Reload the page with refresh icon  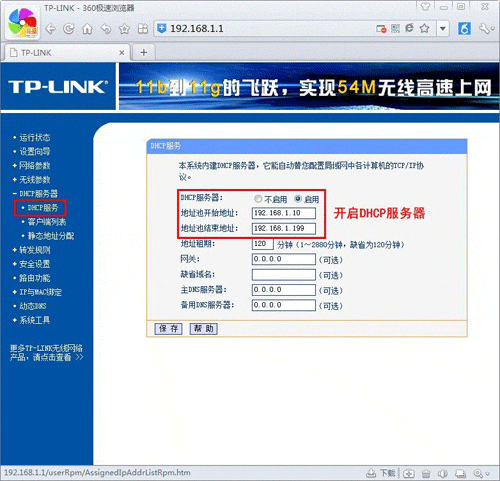(x=69, y=29)
